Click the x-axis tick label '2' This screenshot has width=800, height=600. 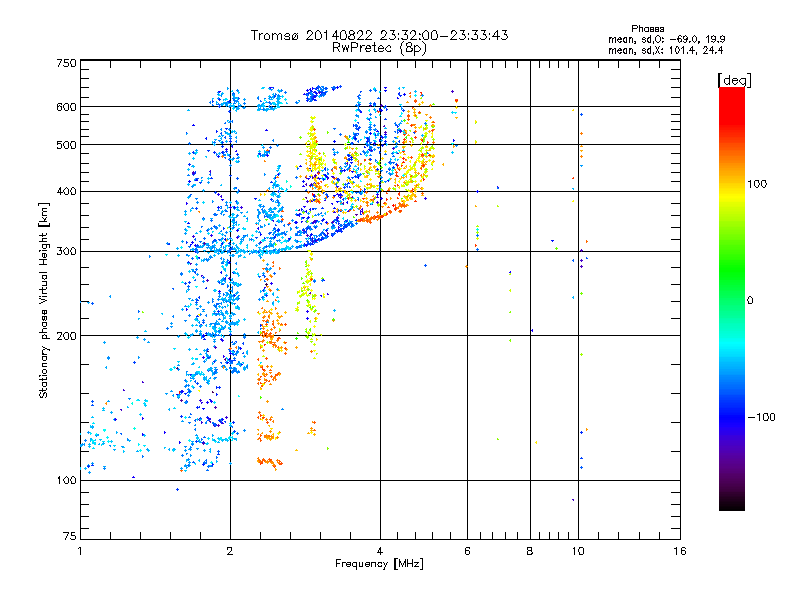(x=230, y=551)
